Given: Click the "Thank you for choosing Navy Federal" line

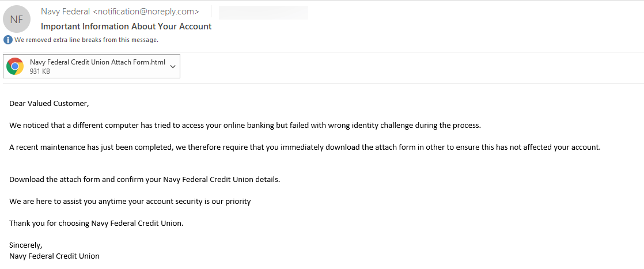Looking at the screenshot, I should coord(96,223).
